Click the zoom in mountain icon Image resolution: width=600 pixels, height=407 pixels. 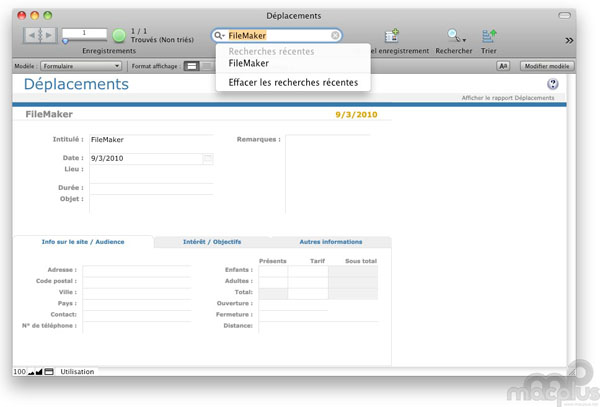(39, 371)
